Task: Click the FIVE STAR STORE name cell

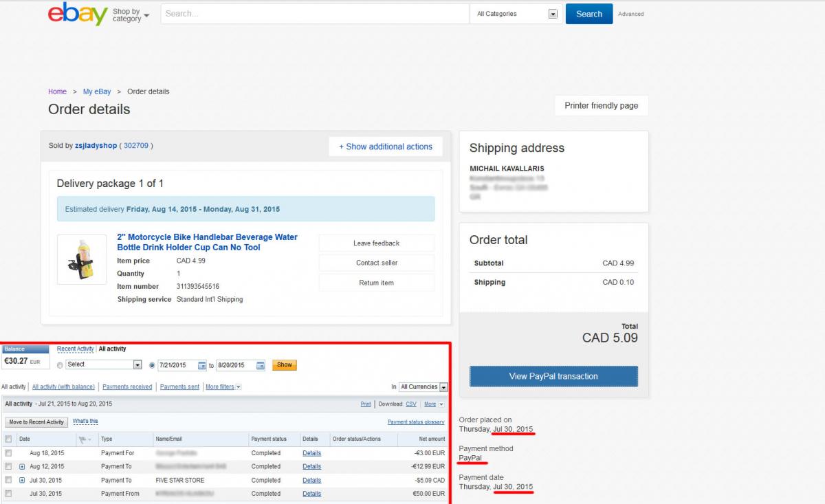Action: click(x=181, y=480)
